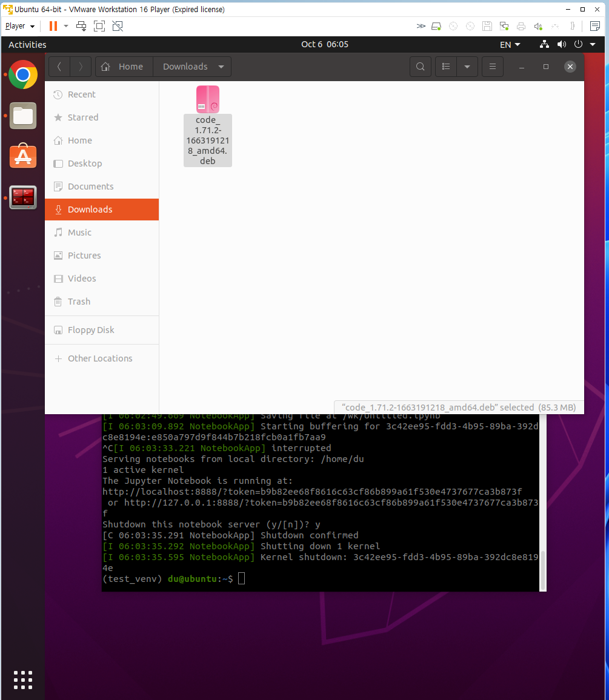
Task: Open Google Chrome from the dock
Action: (x=23, y=74)
